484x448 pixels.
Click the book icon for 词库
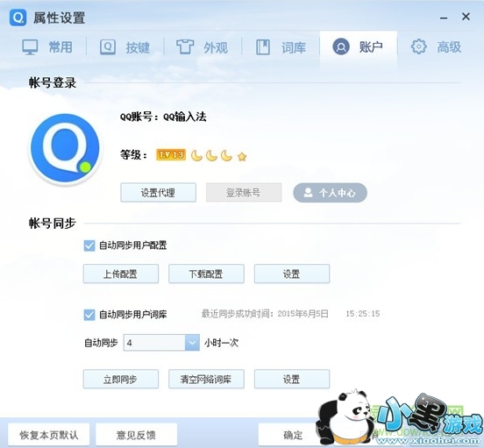click(263, 47)
